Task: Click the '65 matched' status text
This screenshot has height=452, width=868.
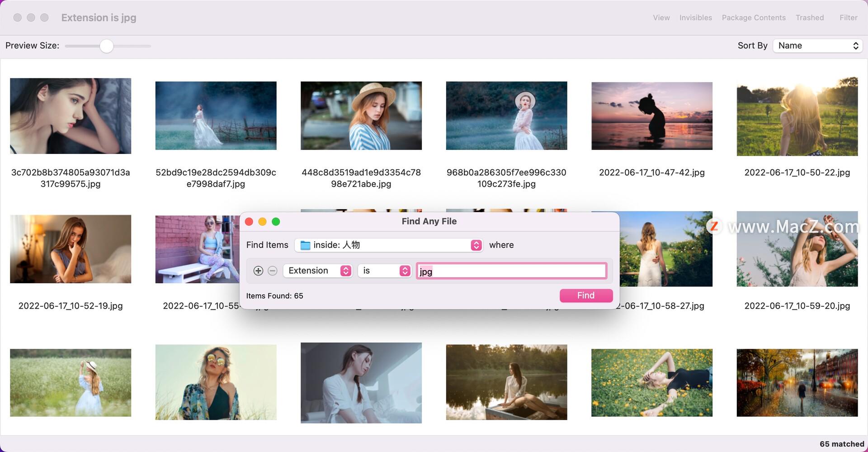Action: 842,444
